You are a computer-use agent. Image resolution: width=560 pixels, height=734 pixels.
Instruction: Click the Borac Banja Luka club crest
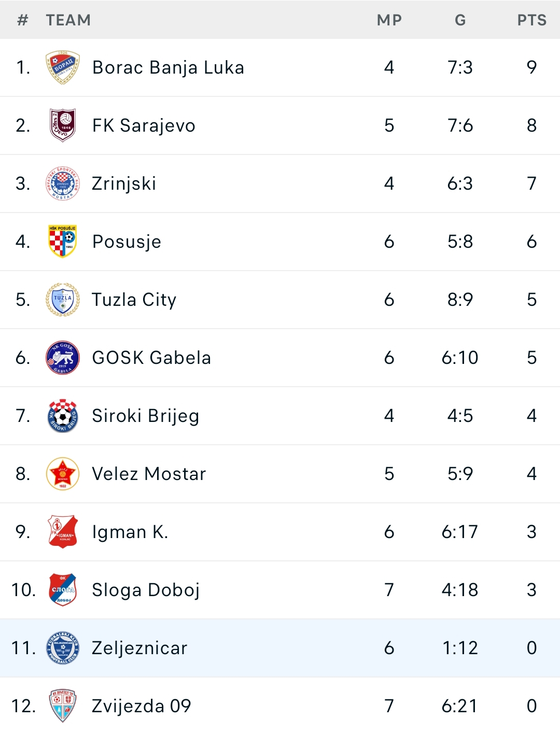[x=63, y=67]
